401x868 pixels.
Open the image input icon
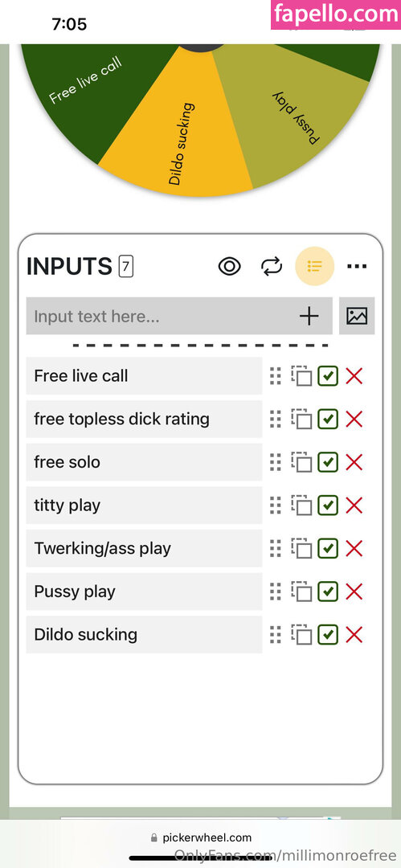coord(357,316)
